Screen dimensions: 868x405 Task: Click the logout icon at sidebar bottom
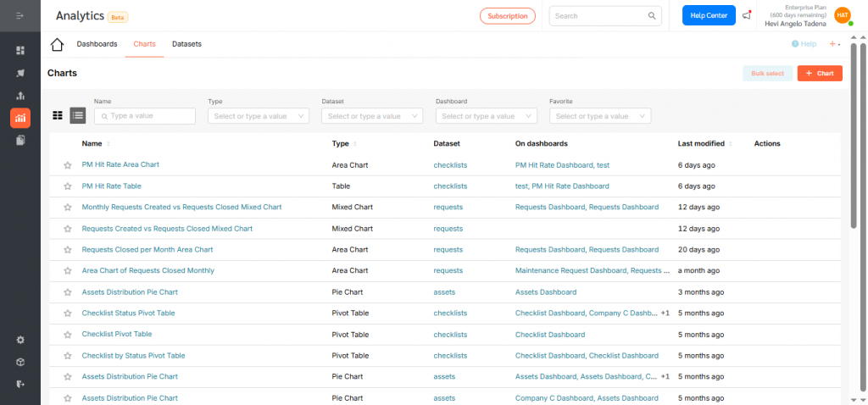[20, 384]
